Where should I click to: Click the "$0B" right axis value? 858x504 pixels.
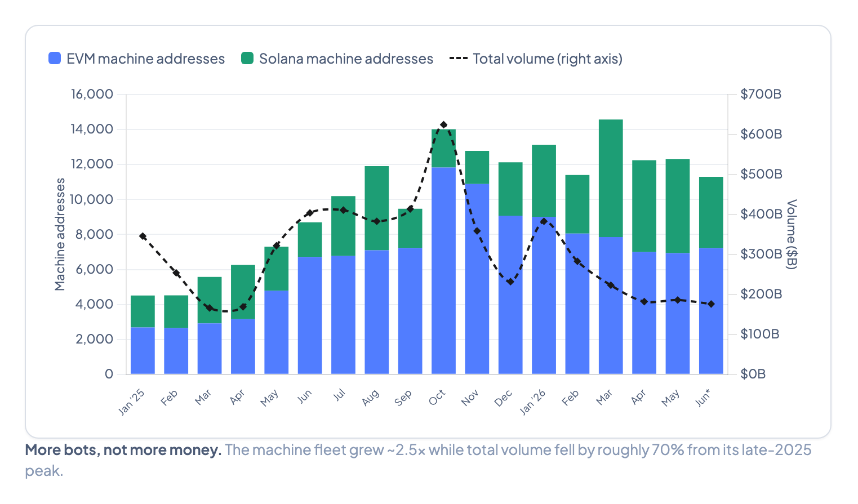pyautogui.click(x=753, y=374)
